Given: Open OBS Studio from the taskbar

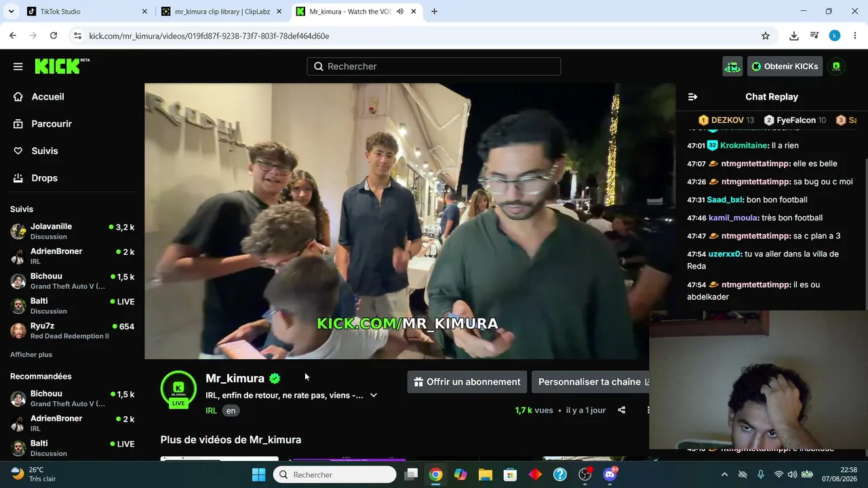Looking at the screenshot, I should coord(585,474).
